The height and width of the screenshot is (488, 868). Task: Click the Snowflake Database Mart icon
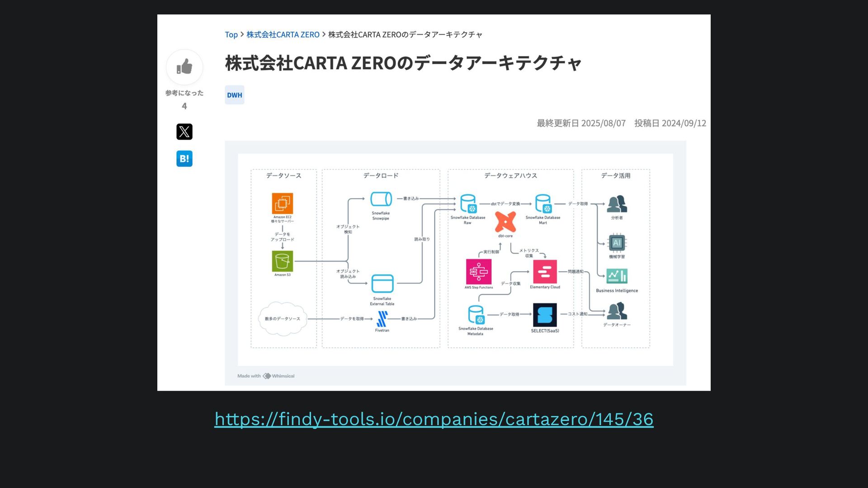(x=542, y=204)
